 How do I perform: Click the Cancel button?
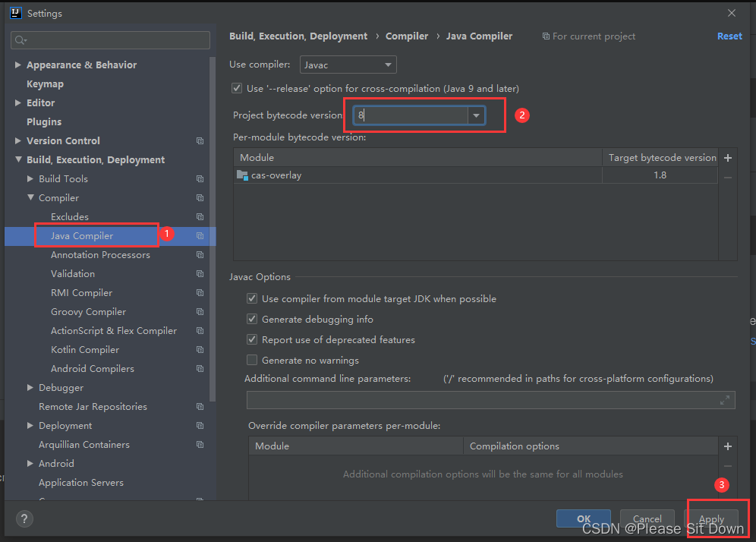click(x=647, y=519)
